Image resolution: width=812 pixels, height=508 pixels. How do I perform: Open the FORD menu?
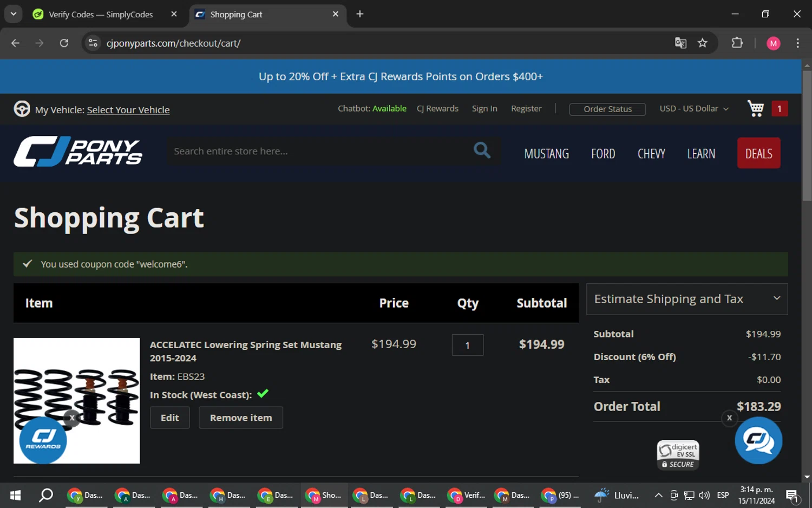[x=603, y=154]
